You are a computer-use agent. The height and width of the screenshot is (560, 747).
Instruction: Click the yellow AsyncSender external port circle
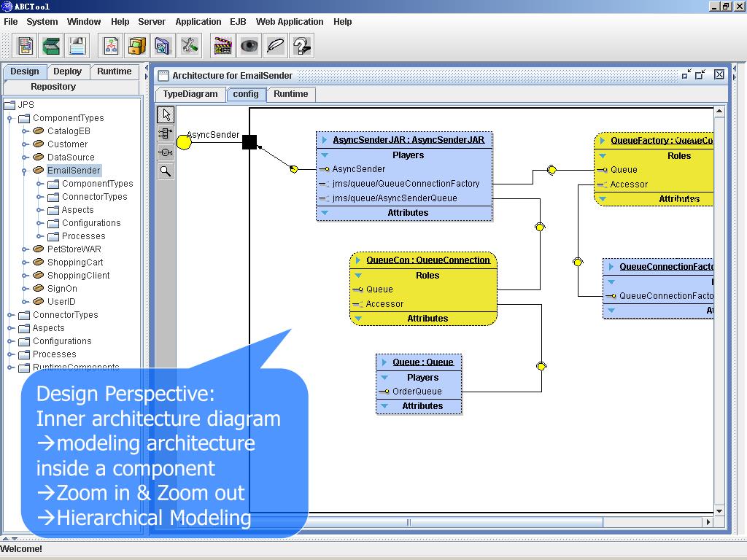[x=184, y=142]
